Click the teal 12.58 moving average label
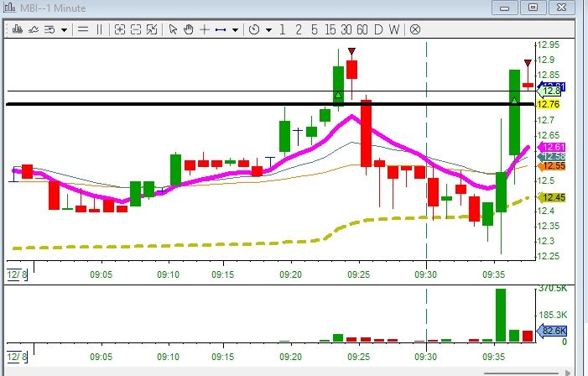Image resolution: width=588 pixels, height=376 pixels. pyautogui.click(x=551, y=156)
